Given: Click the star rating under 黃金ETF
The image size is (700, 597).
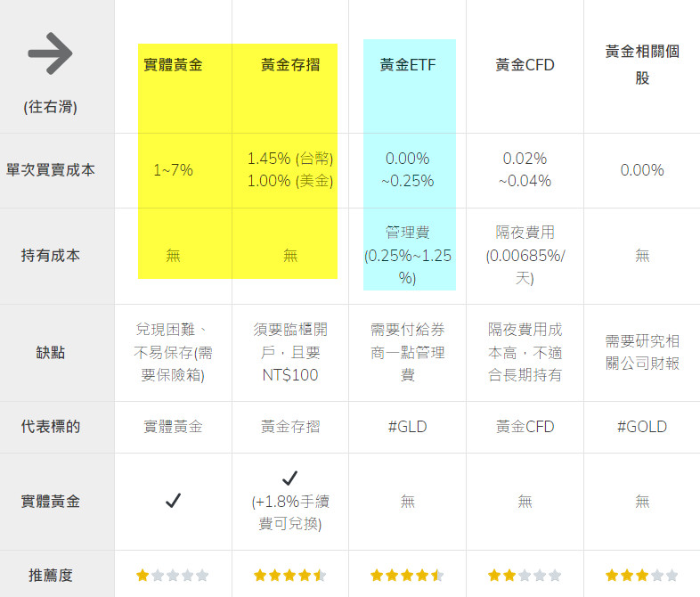Looking at the screenshot, I should coord(407,576).
